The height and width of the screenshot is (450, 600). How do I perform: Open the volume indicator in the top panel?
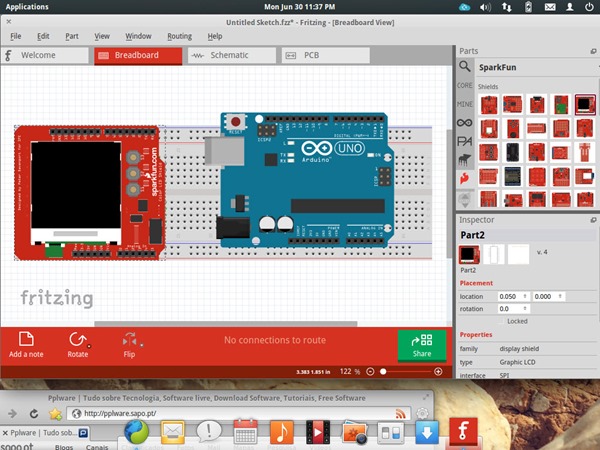tap(485, 7)
